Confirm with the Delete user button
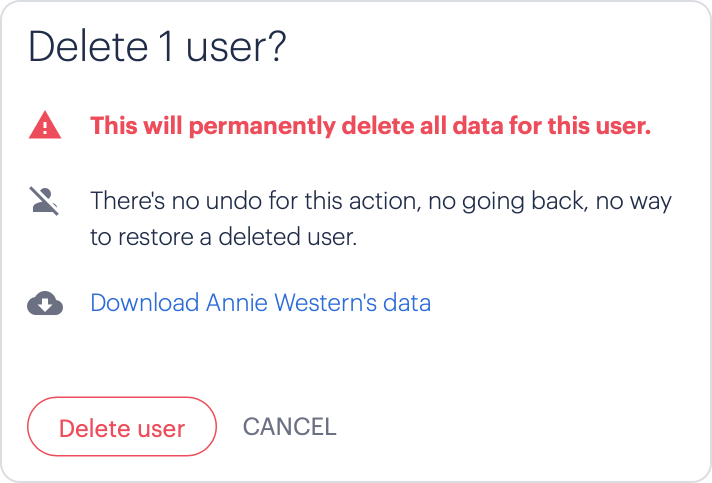Image resolution: width=712 pixels, height=483 pixels. tap(122, 427)
